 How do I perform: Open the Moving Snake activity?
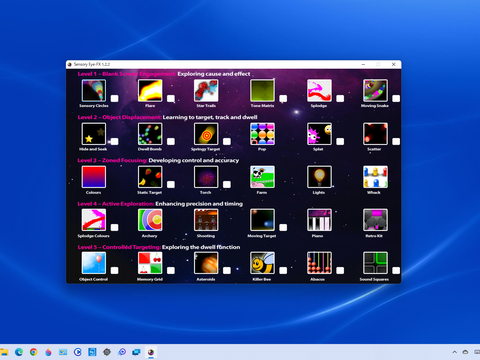click(x=375, y=90)
